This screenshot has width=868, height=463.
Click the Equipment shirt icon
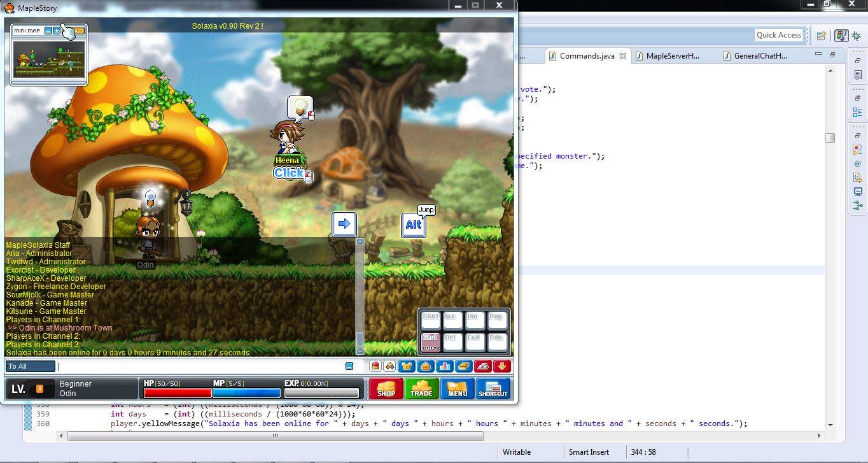click(406, 366)
